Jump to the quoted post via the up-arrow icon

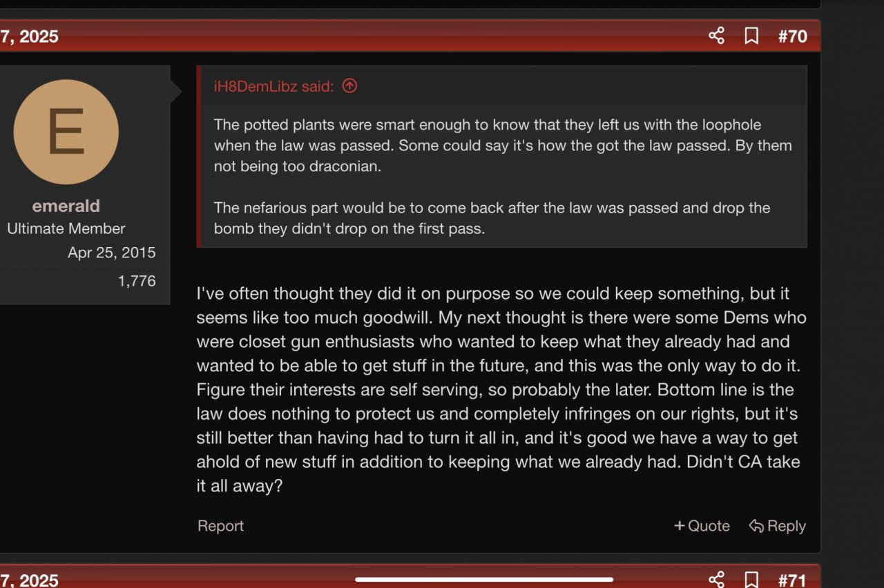350,86
